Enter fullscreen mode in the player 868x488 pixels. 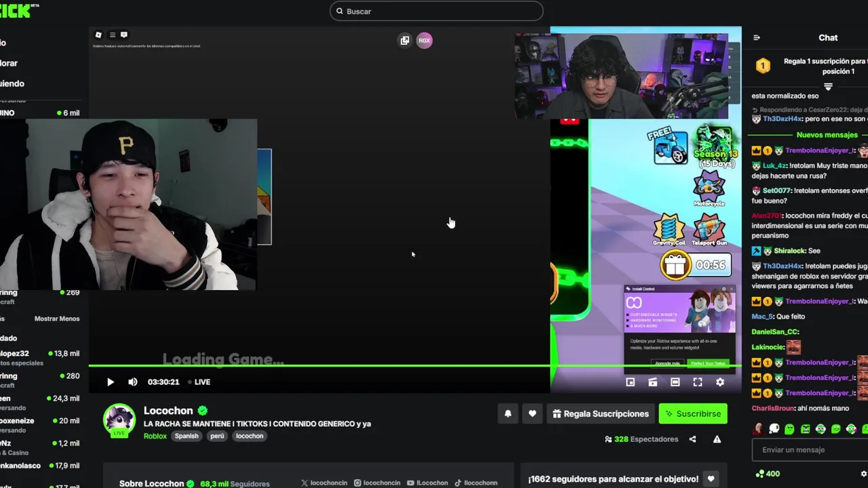[698, 382]
